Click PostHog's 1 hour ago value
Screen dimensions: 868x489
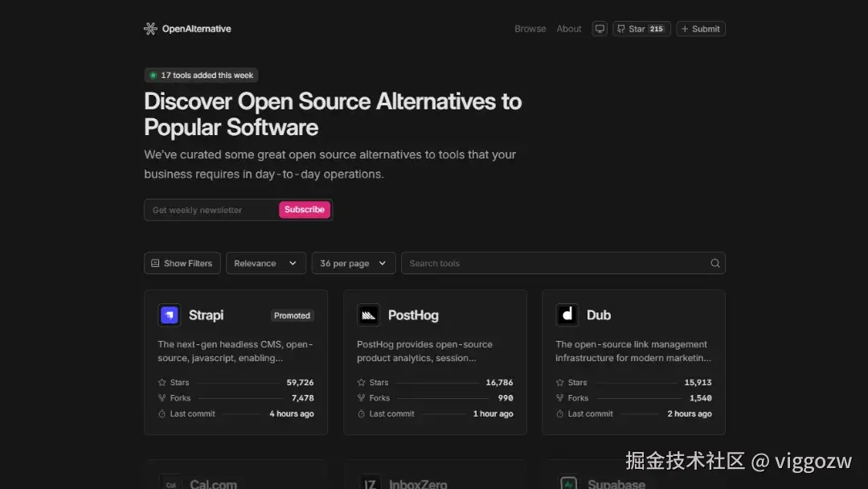[493, 413]
